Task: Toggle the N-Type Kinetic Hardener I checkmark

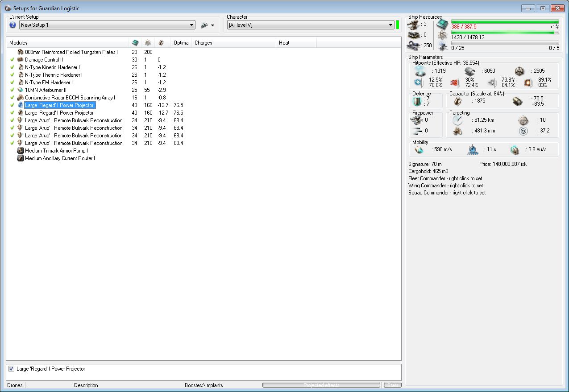Action: click(x=12, y=67)
